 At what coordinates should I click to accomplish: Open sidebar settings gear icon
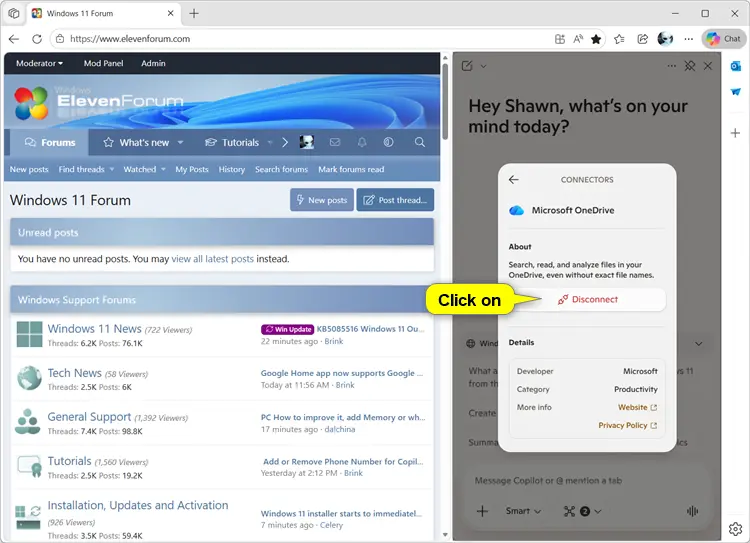click(x=735, y=529)
